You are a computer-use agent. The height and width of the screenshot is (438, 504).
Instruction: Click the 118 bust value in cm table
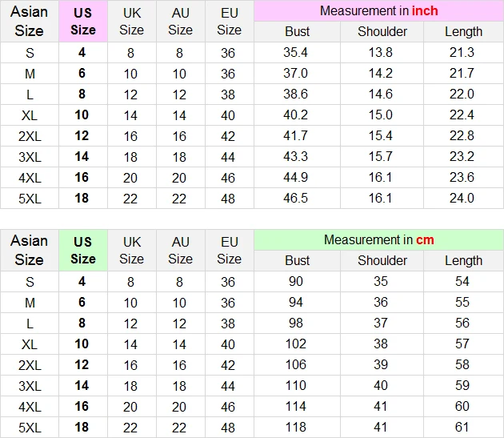(x=297, y=427)
